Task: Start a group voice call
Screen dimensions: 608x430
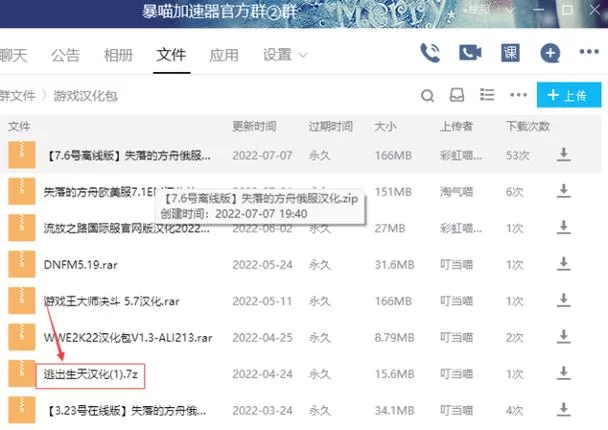Action: 430,53
